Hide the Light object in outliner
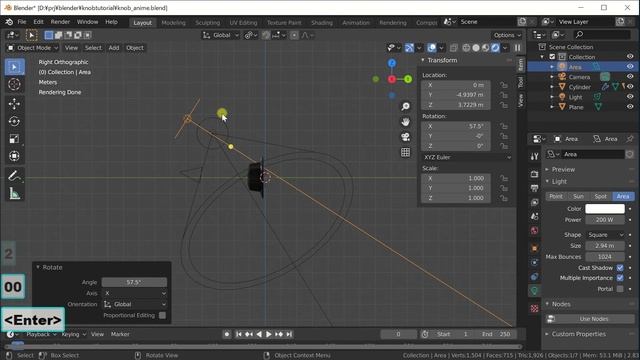This screenshot has height=360, width=640. click(630, 97)
